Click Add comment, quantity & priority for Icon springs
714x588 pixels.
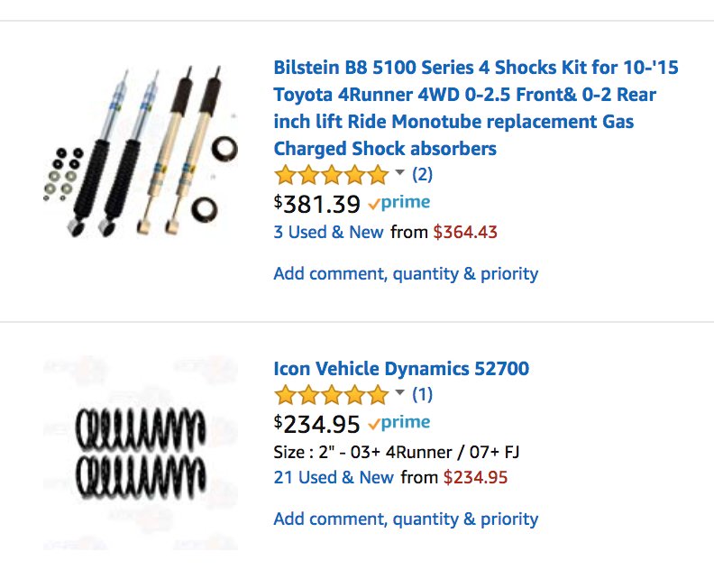406,519
